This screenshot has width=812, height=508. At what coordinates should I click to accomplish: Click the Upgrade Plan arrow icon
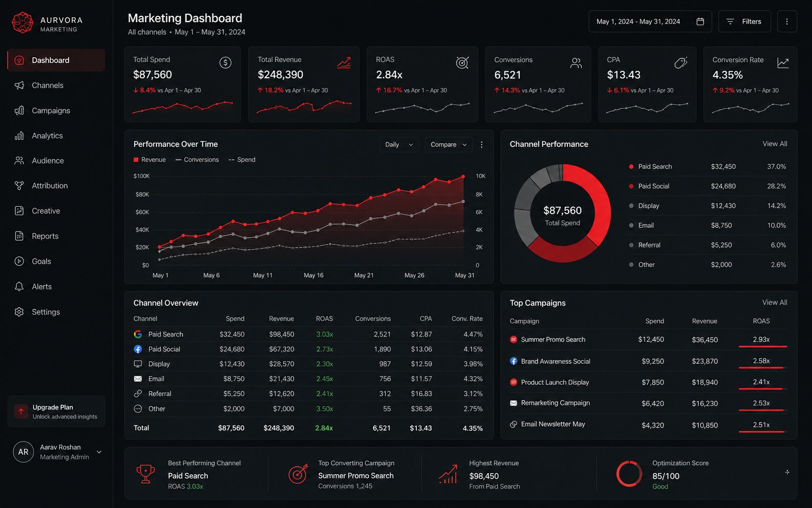click(x=21, y=411)
